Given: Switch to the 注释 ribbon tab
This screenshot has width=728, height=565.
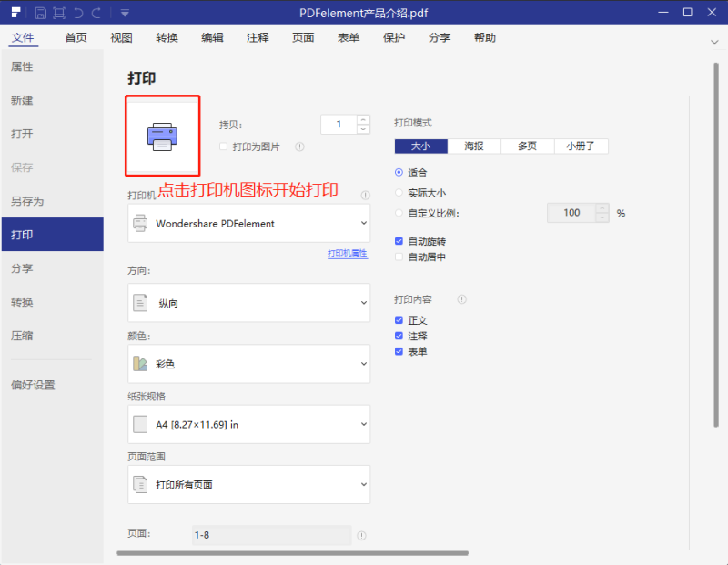Looking at the screenshot, I should tap(258, 38).
